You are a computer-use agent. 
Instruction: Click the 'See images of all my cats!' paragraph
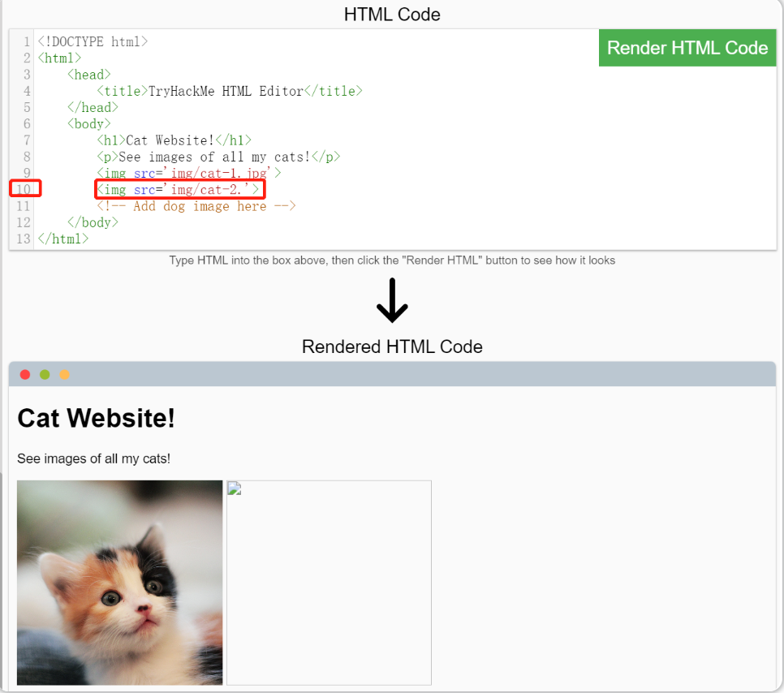click(x=93, y=458)
